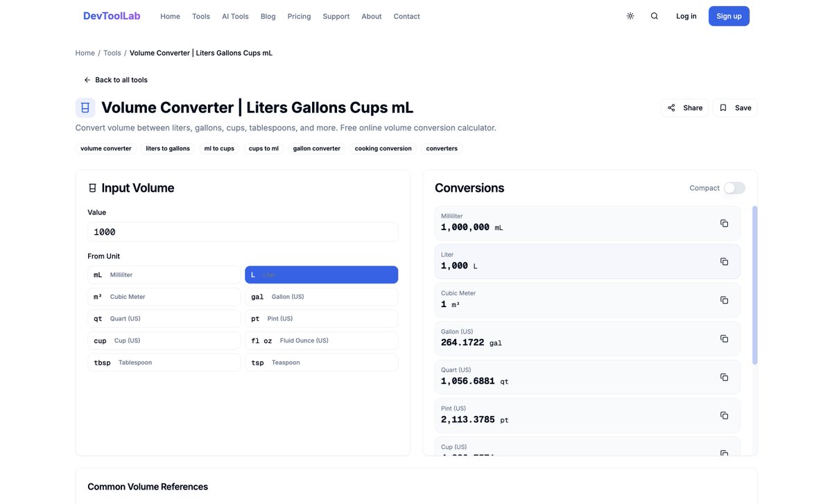Click the '1,056.6881 qt' value

[x=475, y=381]
